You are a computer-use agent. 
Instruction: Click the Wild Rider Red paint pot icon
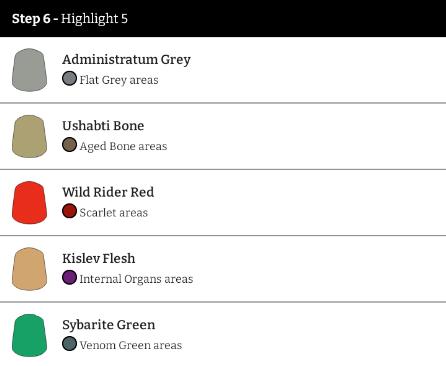(29, 202)
